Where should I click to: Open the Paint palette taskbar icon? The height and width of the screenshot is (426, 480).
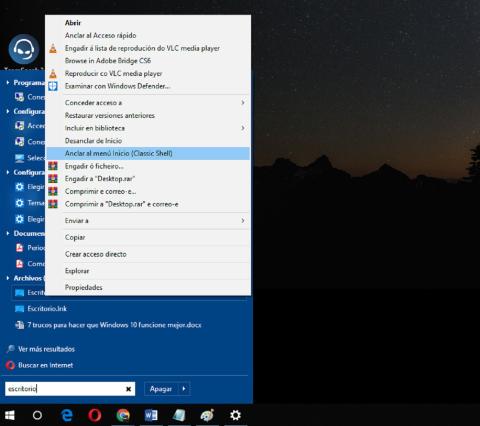point(207,415)
